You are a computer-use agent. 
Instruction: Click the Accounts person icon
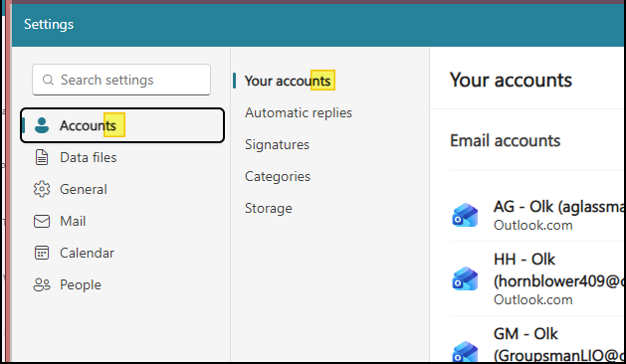(42, 125)
